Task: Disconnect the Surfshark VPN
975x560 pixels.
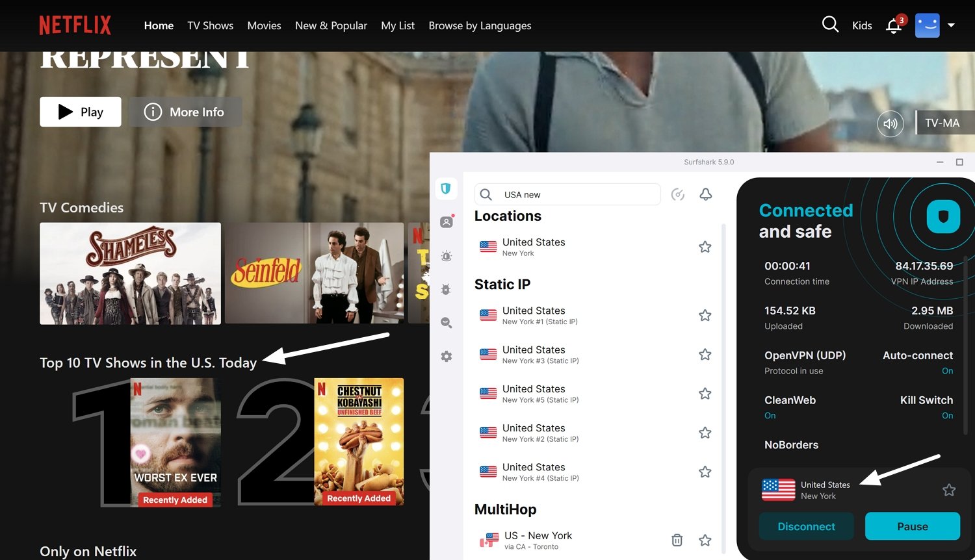Action: point(807,526)
